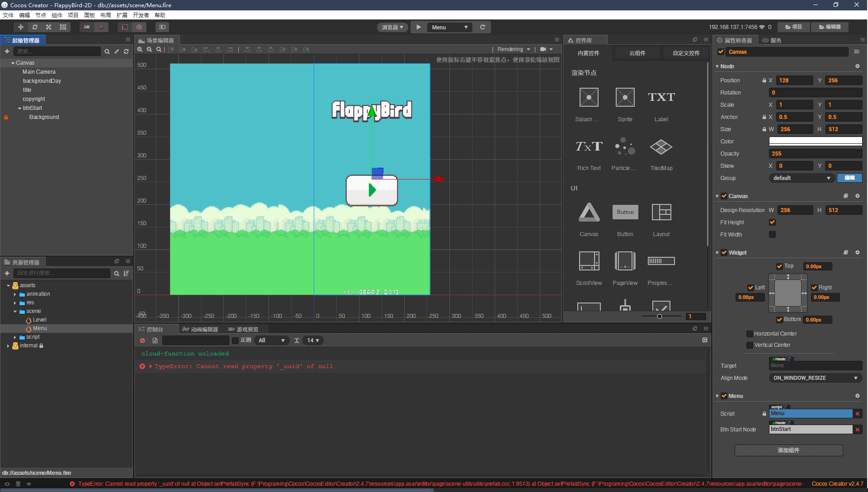Image resolution: width=868 pixels, height=492 pixels.
Task: Open the browser preview platform dropdown
Action: (x=392, y=27)
